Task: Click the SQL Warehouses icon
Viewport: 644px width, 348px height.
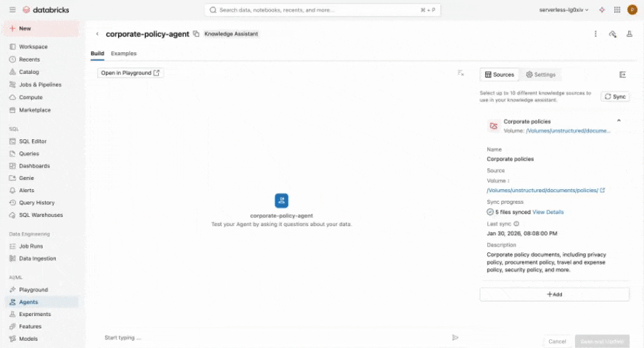Action: click(x=12, y=215)
